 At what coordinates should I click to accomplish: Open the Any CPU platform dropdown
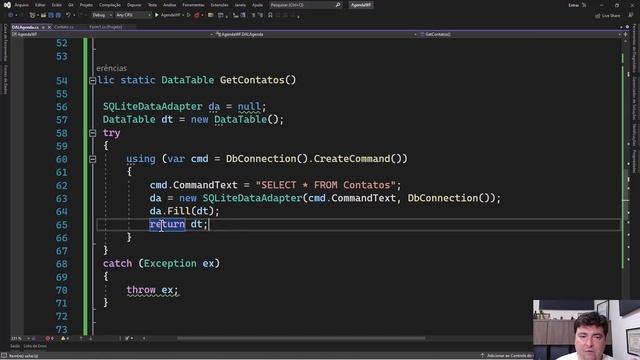tap(133, 15)
